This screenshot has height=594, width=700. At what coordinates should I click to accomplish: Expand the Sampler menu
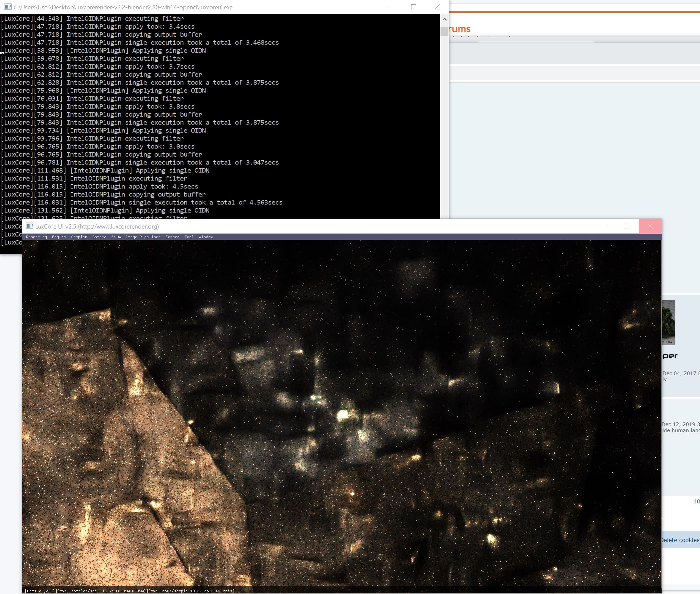coord(79,237)
